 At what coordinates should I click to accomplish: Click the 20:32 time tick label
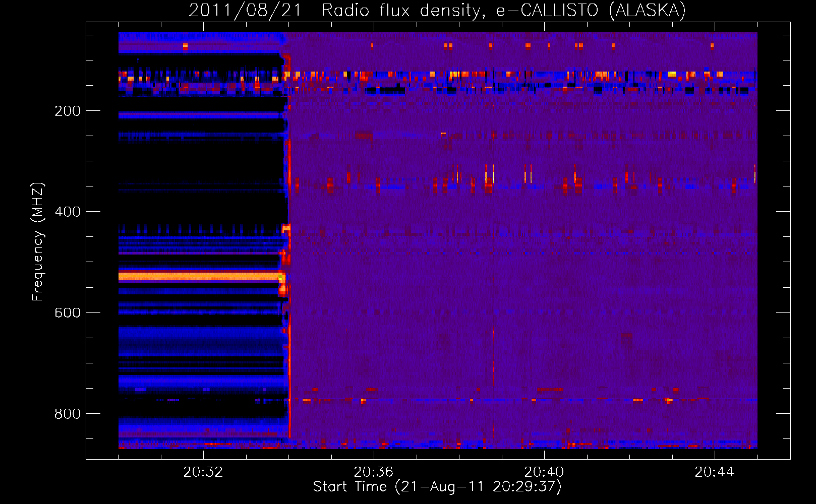(203, 472)
